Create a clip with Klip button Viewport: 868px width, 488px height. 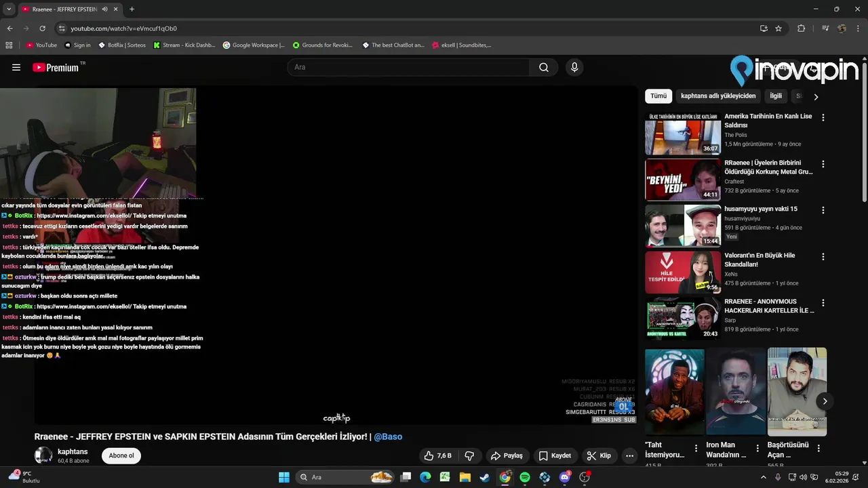click(599, 455)
